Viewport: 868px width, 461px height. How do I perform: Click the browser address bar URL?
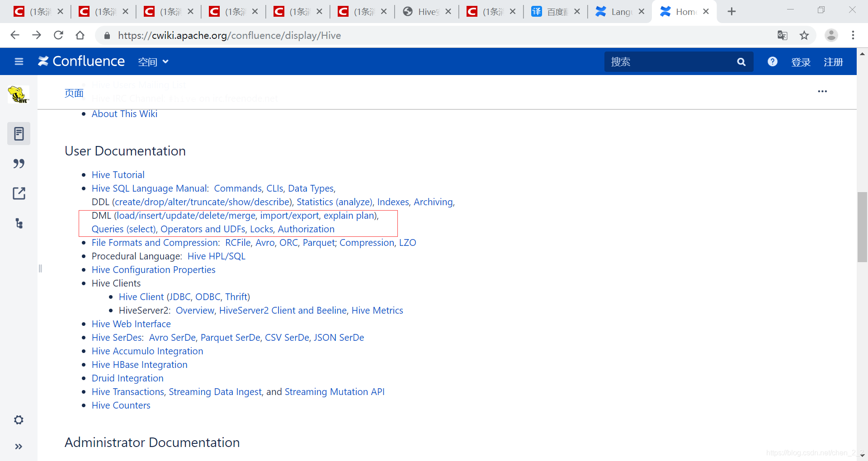pyautogui.click(x=229, y=35)
